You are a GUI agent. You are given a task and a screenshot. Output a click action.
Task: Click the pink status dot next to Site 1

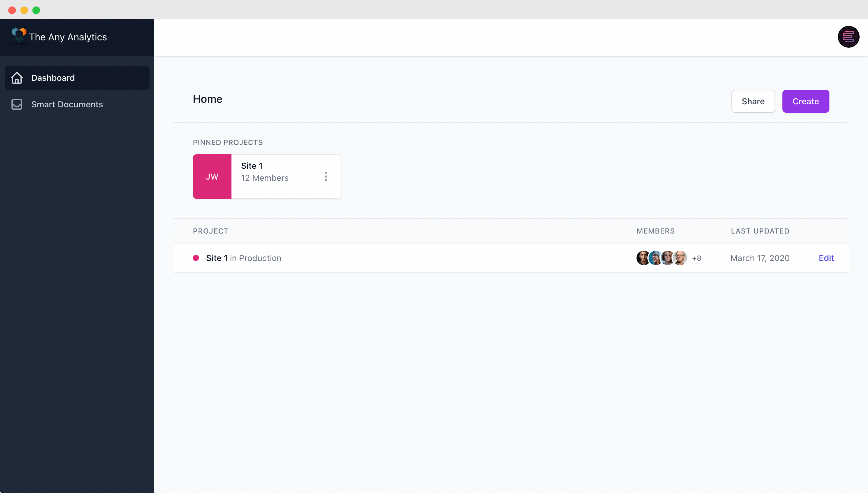[x=196, y=258]
